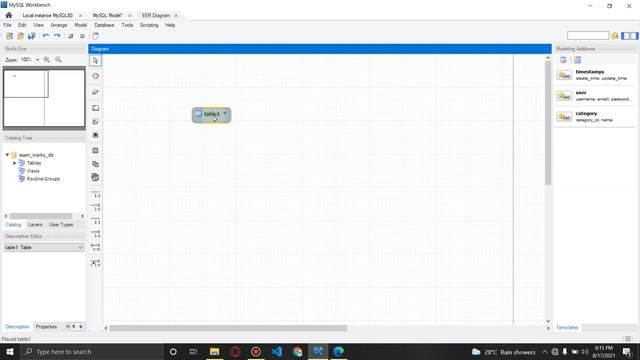The height and width of the screenshot is (360, 640).
Task: Open Microsoft Edge from taskbar
Action: 338,351
